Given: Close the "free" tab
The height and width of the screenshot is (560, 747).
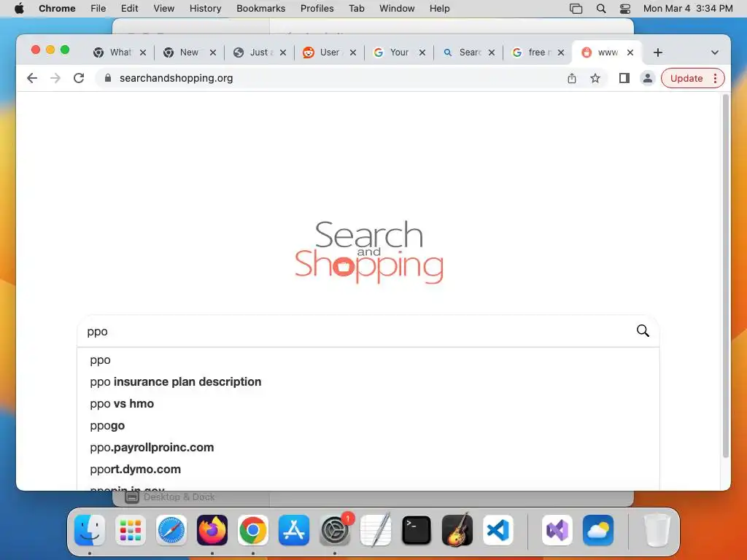Looking at the screenshot, I should pyautogui.click(x=561, y=52).
